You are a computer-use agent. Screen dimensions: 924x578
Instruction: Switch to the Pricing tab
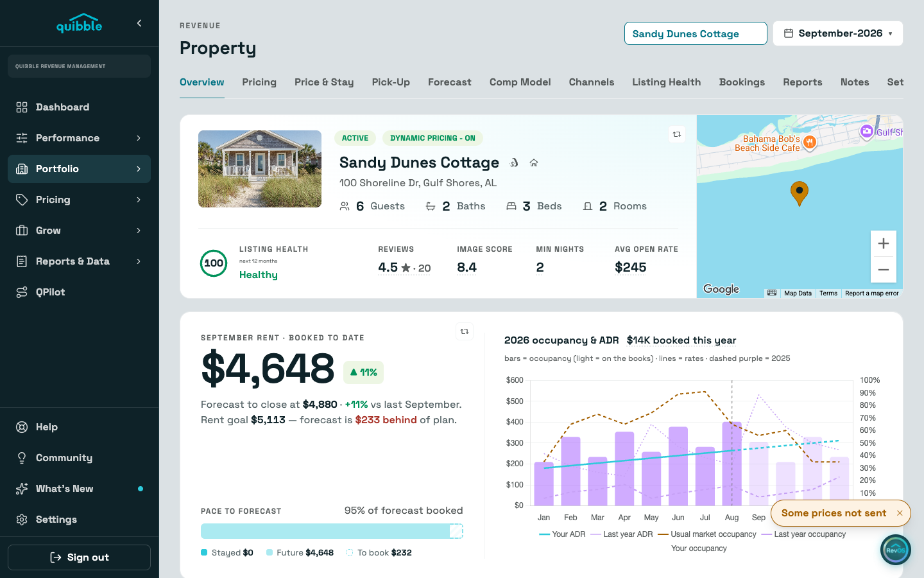click(x=259, y=82)
